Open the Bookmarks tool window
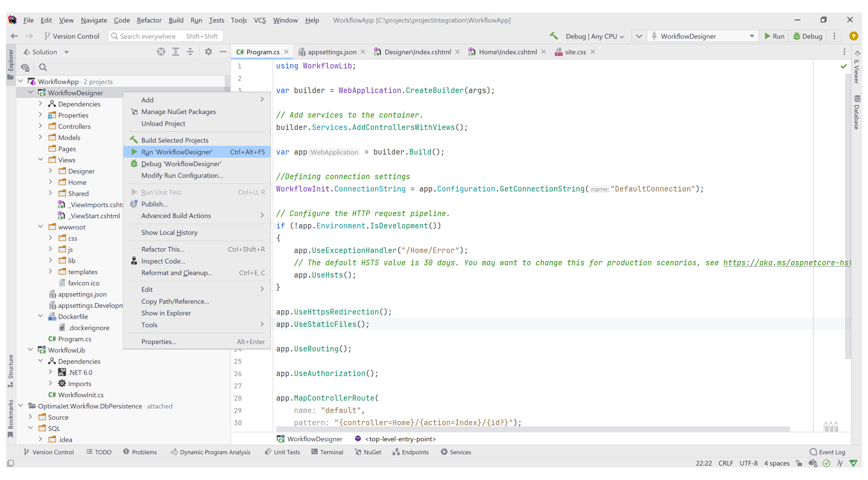Image resolution: width=868 pixels, height=480 pixels. pos(11,418)
